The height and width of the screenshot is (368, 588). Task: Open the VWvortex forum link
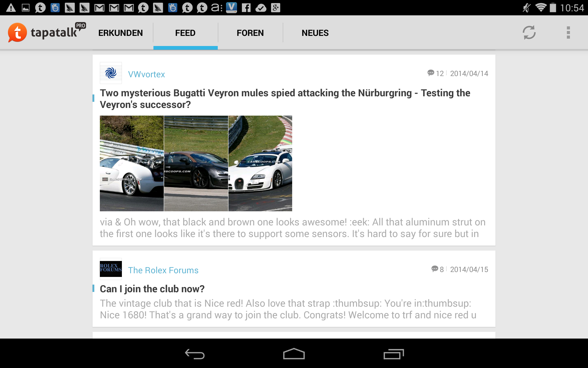[146, 74]
